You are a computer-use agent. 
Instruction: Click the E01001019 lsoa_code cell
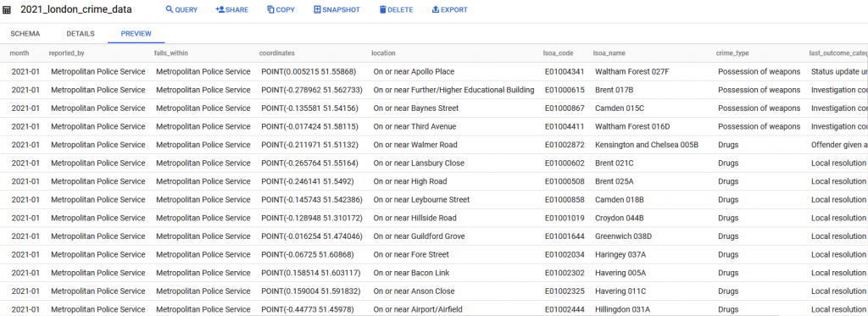coord(565,218)
